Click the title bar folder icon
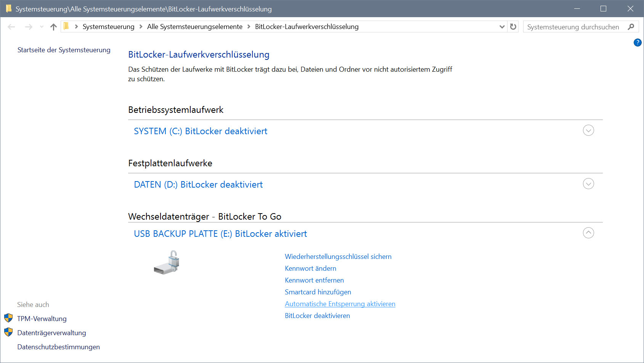Viewport: 644px width, 363px height. pyautogui.click(x=8, y=8)
